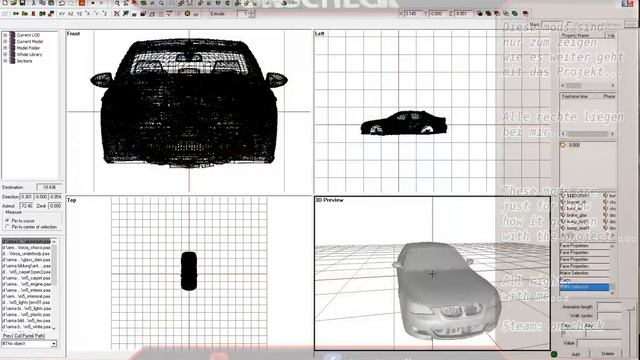Click the Undo arrow icon
Image resolution: width=640 pixels, height=360 pixels.
coord(62,3)
